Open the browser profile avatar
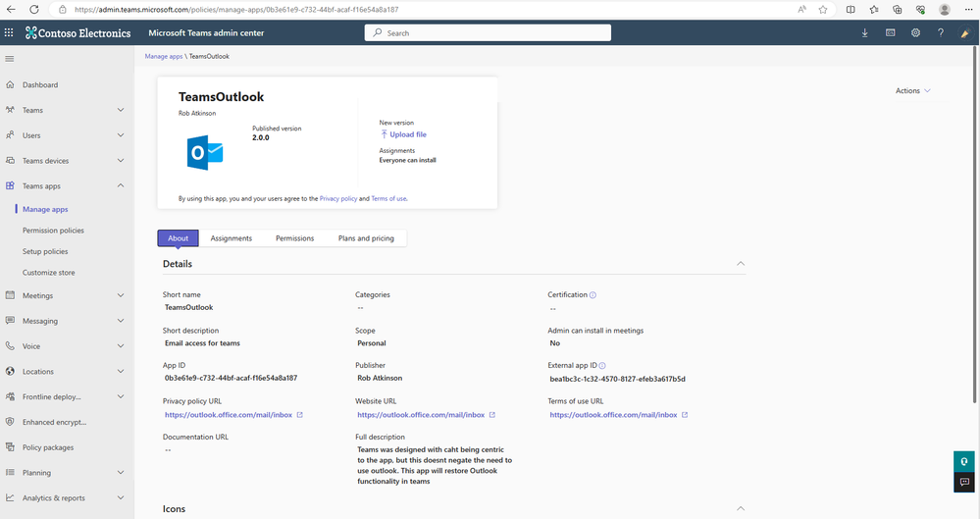This screenshot has width=980, height=519. tap(945, 10)
